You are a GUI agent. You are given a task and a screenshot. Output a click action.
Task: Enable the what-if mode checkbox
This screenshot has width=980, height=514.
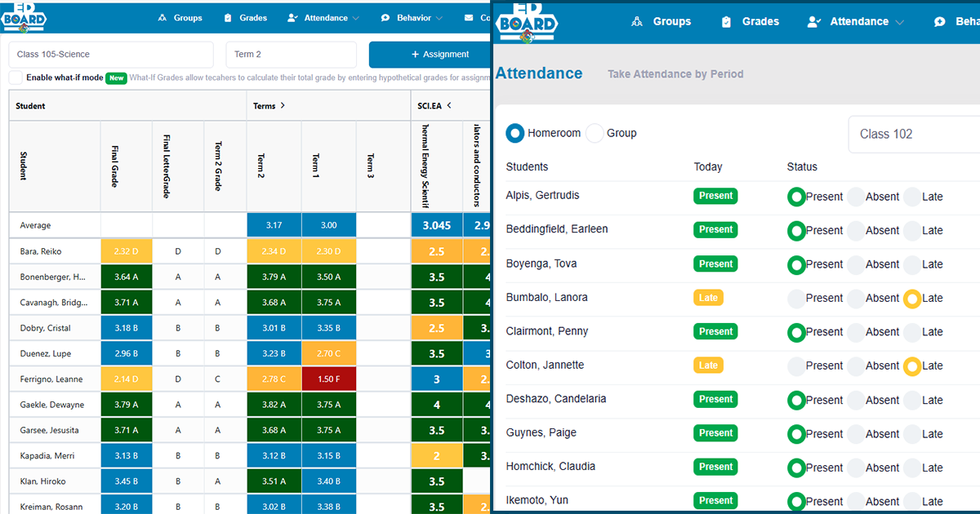[x=16, y=78]
